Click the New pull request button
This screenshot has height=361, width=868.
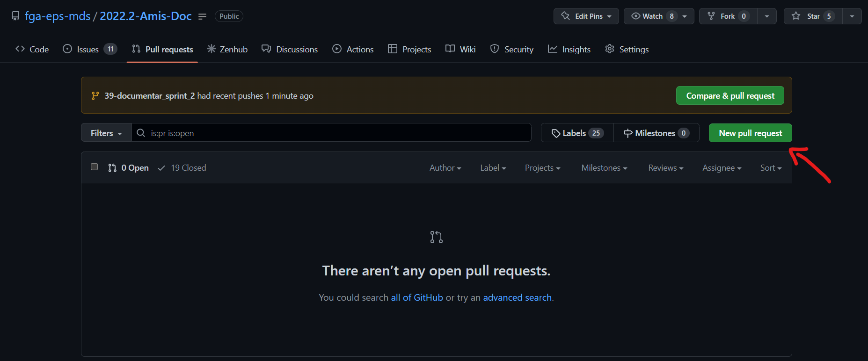tap(750, 133)
